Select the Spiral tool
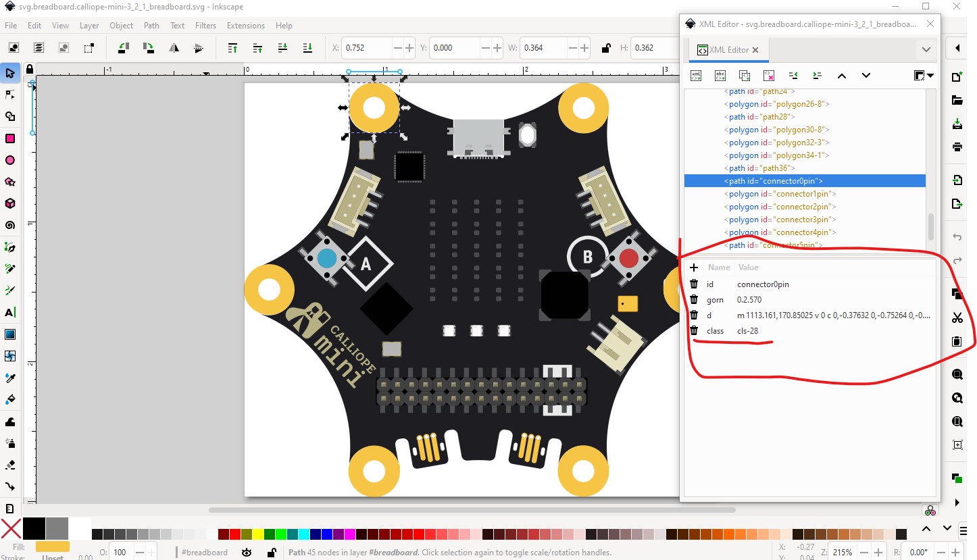977x560 pixels. [10, 225]
